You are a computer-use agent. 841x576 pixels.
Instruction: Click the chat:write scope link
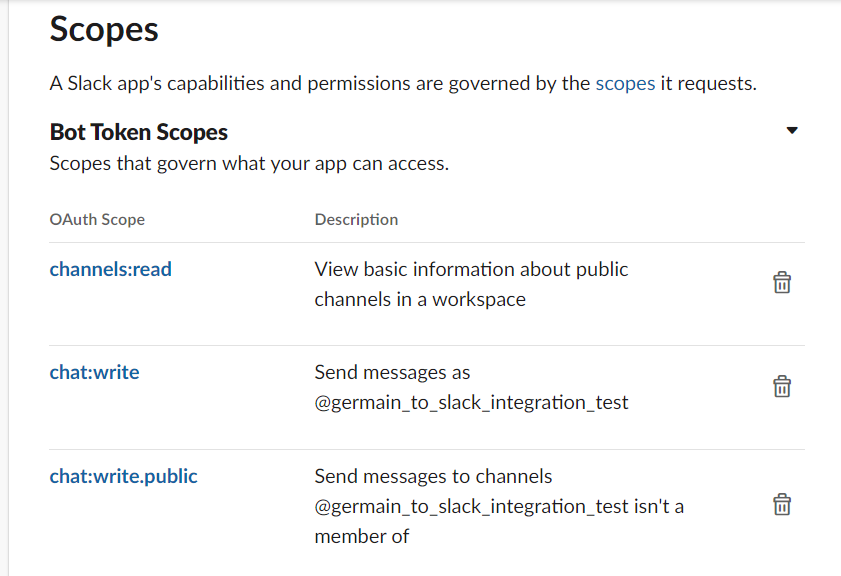94,371
